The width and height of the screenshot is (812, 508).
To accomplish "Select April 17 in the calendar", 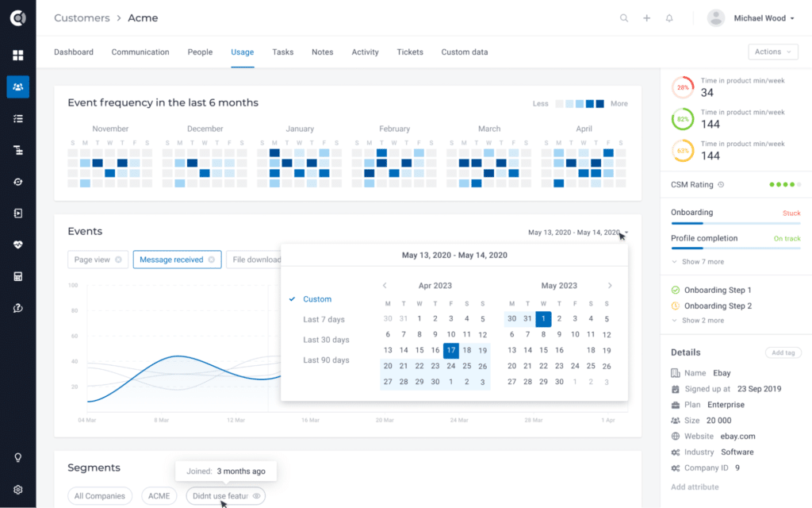I will [x=451, y=350].
